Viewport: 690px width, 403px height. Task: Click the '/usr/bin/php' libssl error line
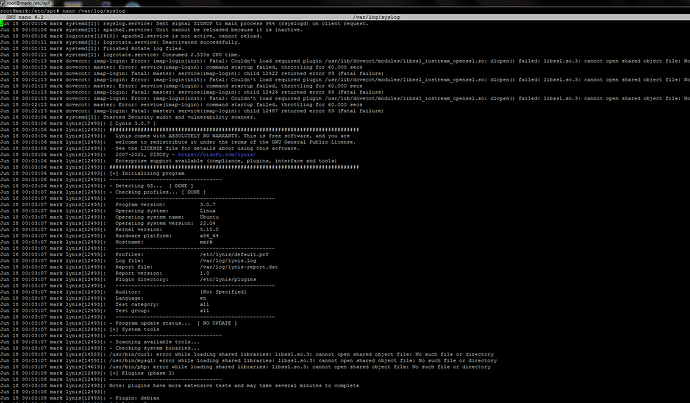pyautogui.click(x=300, y=367)
